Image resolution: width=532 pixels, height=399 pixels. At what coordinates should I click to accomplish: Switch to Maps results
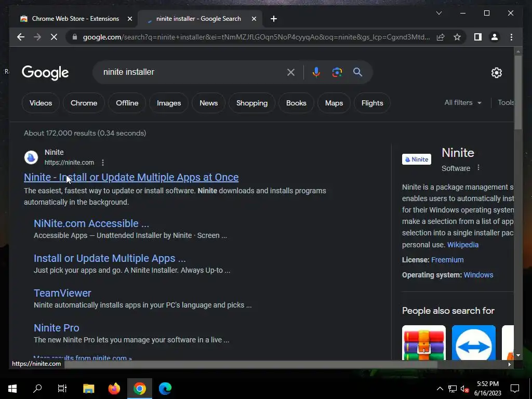334,103
